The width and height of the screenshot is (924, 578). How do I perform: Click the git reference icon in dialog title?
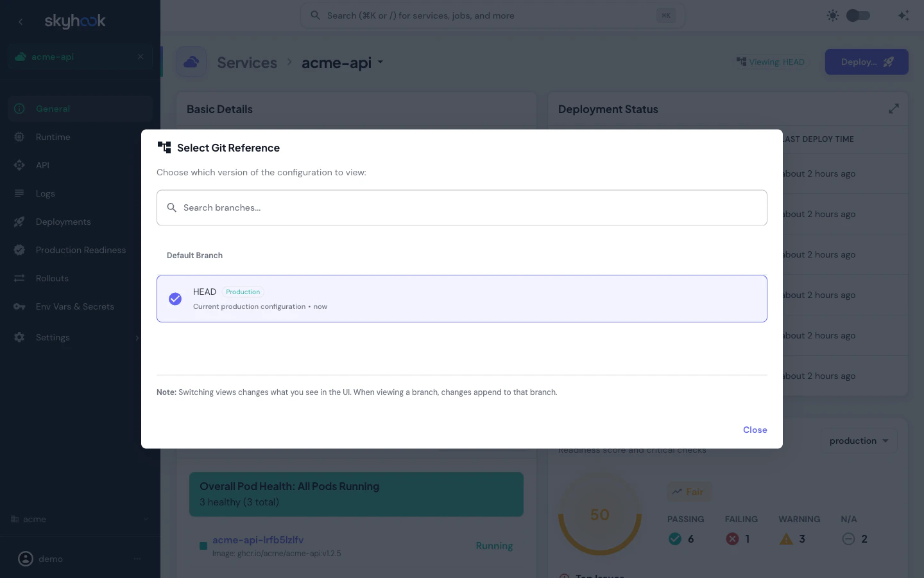[164, 147]
